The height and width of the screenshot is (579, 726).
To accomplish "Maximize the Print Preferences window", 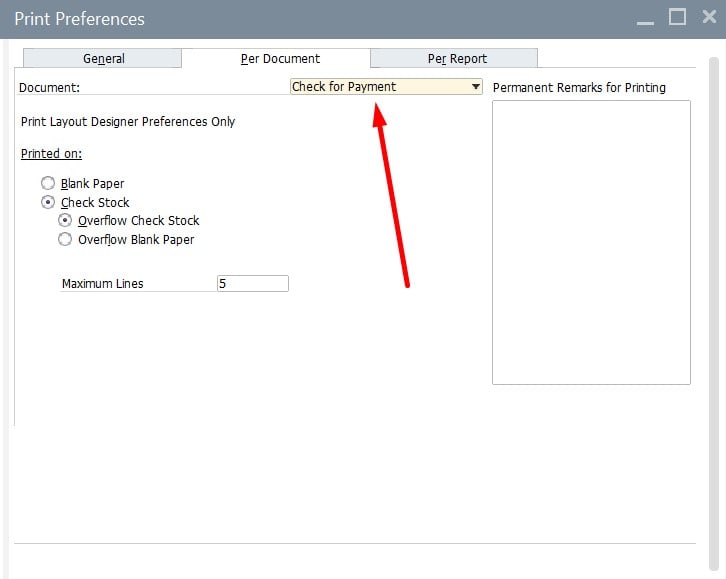I will tap(677, 17).
